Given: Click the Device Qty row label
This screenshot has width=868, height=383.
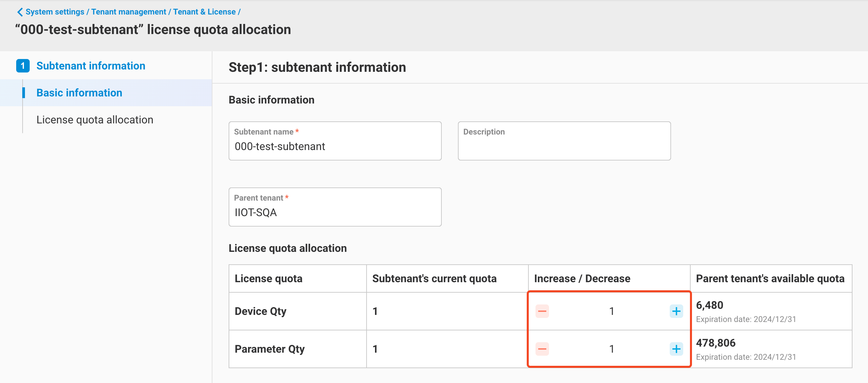Looking at the screenshot, I should tap(261, 311).
